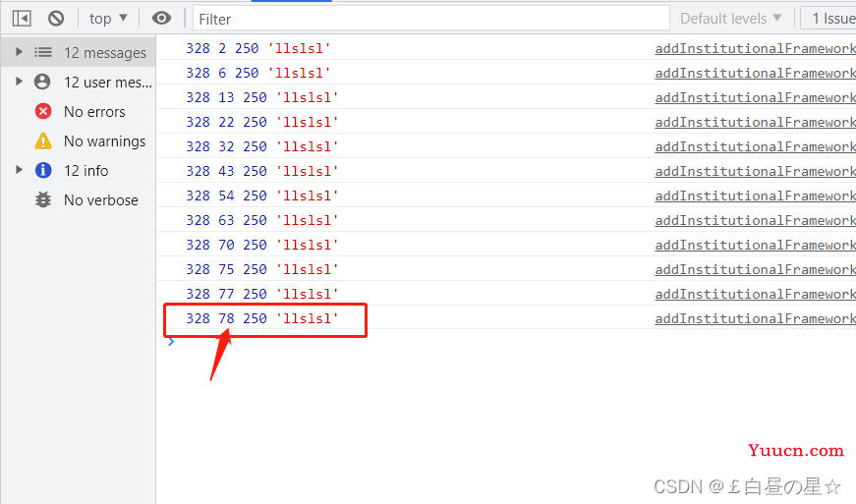Screen dimensions: 856x504
Task: Select the yellow No warnings icon
Action: pos(43,140)
